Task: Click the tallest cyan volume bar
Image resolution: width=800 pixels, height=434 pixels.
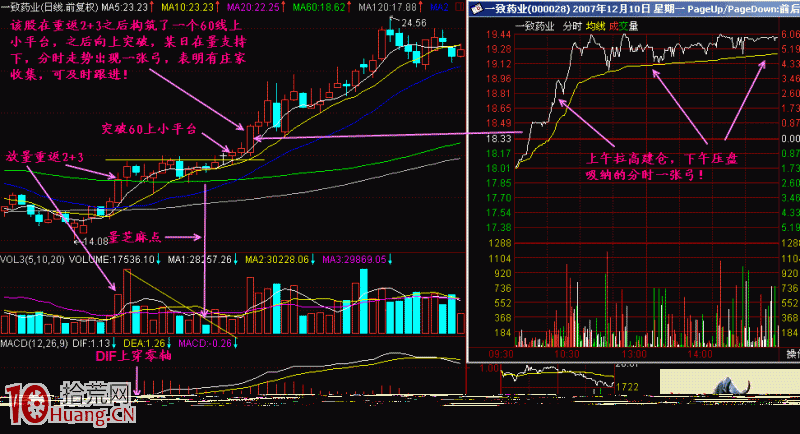Action: tap(364, 301)
